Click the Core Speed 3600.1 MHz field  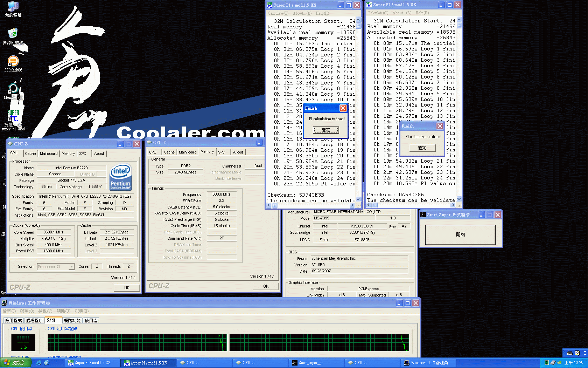(54, 232)
